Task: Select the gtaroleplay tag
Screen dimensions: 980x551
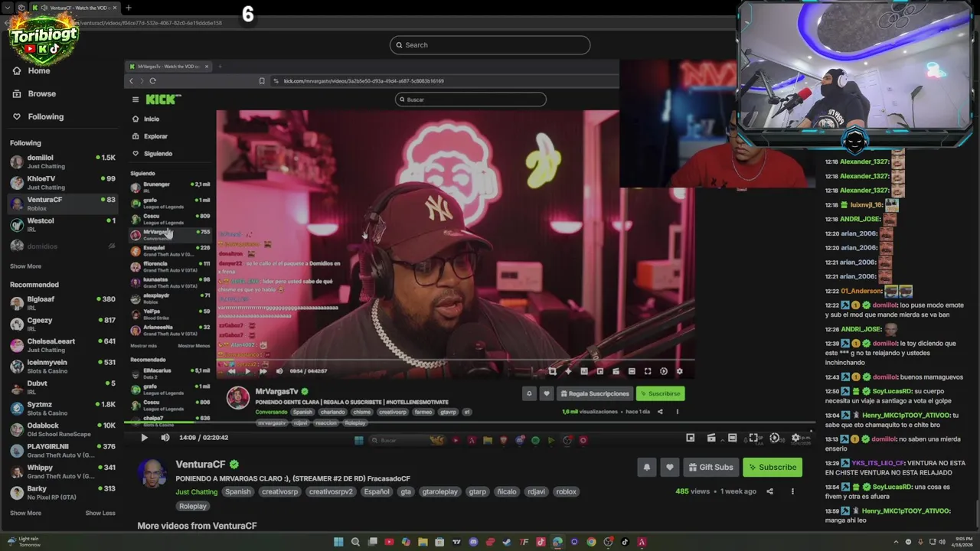Action: coord(440,491)
